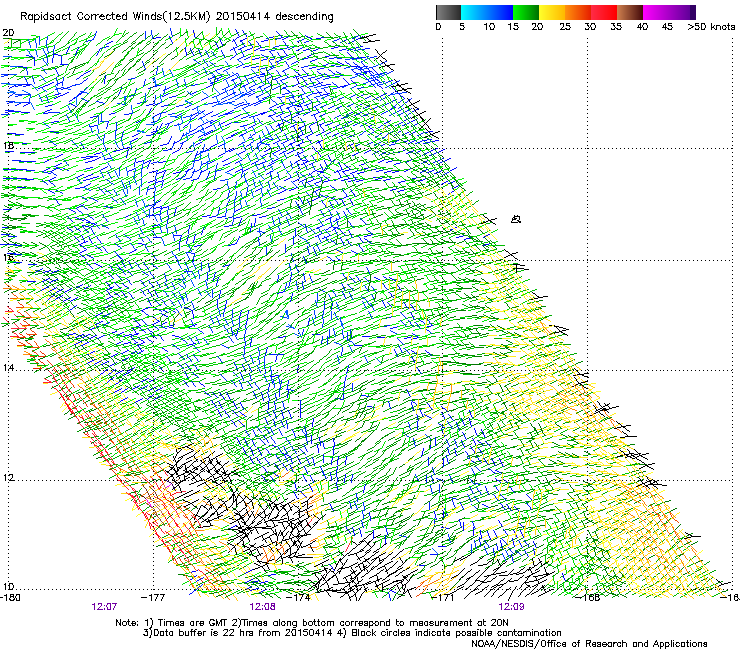740x650 pixels.
Task: Click 'Black circles indicate possible contamination' note
Action: (x=456, y=633)
